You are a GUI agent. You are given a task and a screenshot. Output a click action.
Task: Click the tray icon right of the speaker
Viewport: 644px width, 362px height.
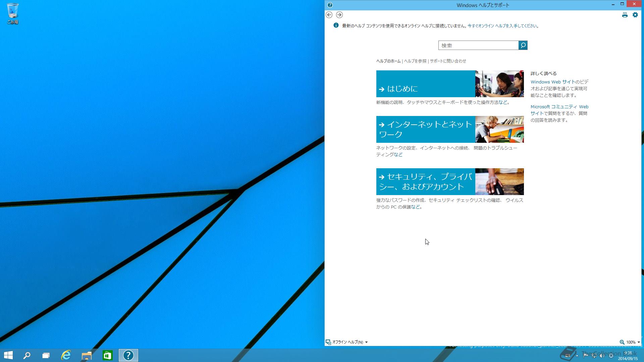coord(611,356)
